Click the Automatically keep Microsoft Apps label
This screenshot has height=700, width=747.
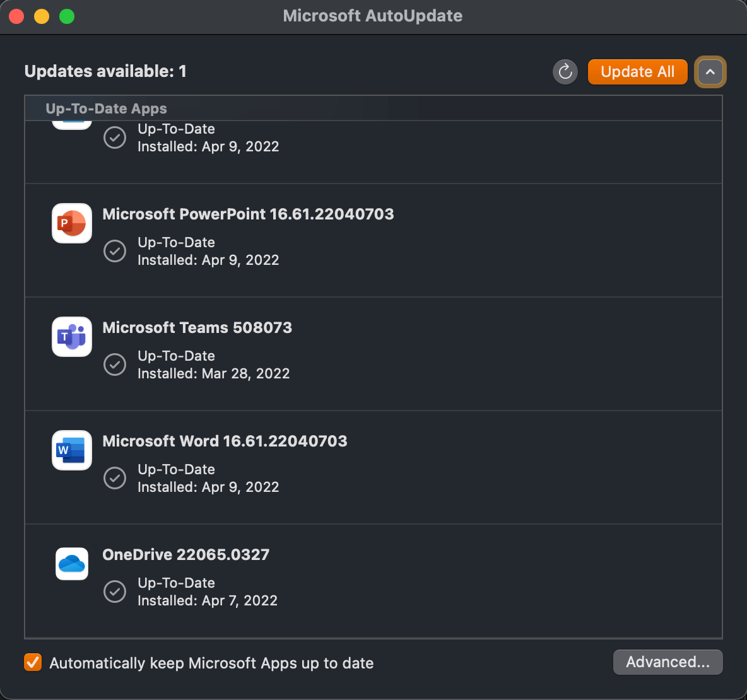[211, 663]
